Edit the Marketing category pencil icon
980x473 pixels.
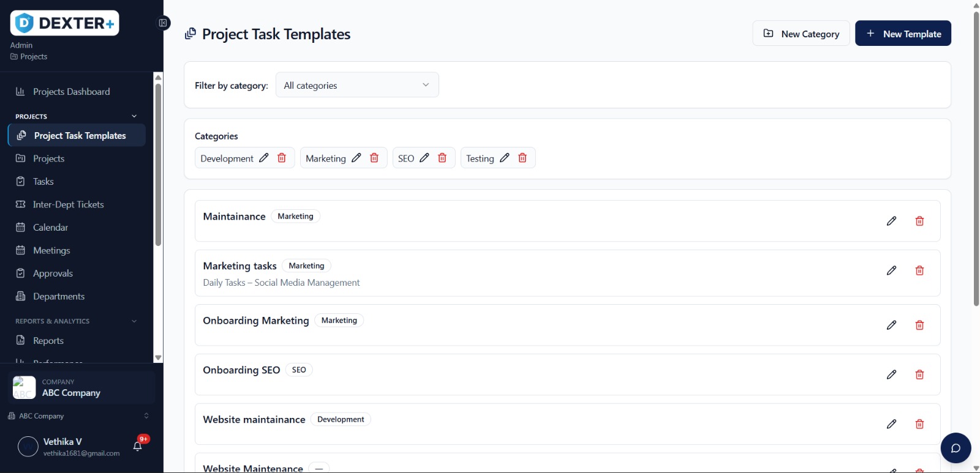coord(356,158)
